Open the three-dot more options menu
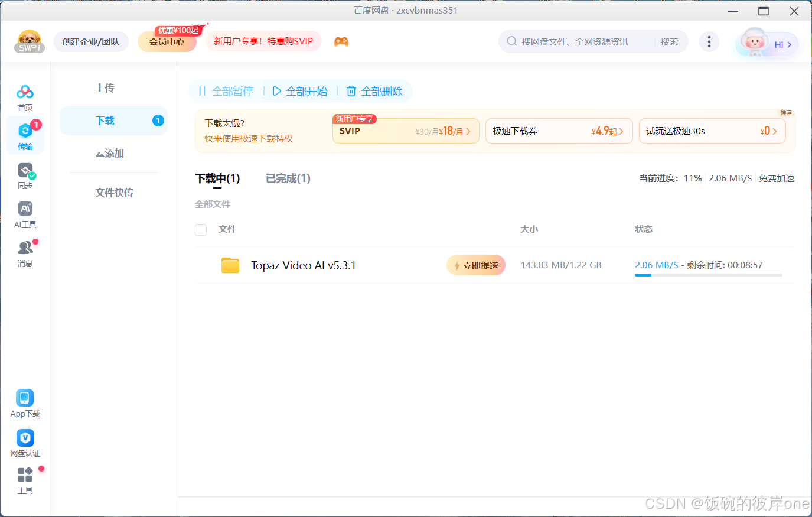This screenshot has width=812, height=517. tap(709, 41)
